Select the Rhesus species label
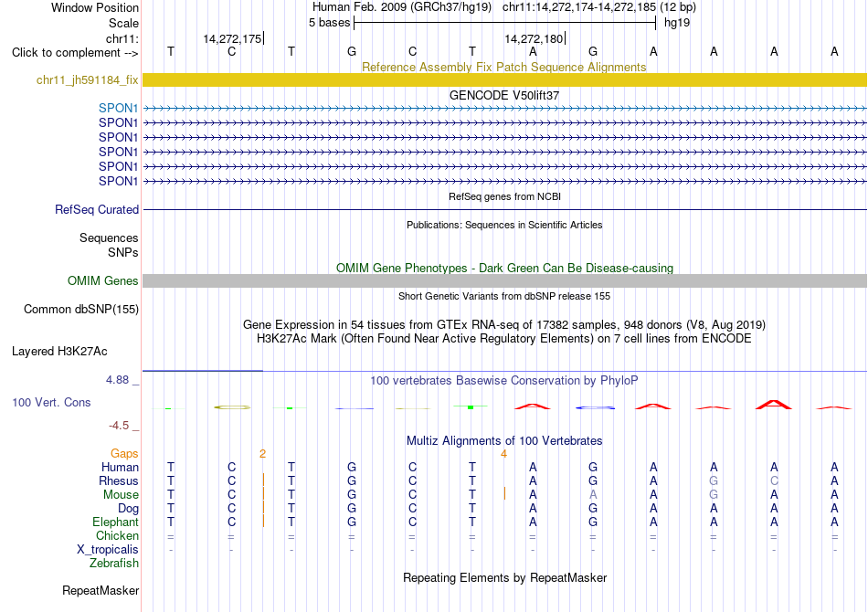 [x=119, y=481]
